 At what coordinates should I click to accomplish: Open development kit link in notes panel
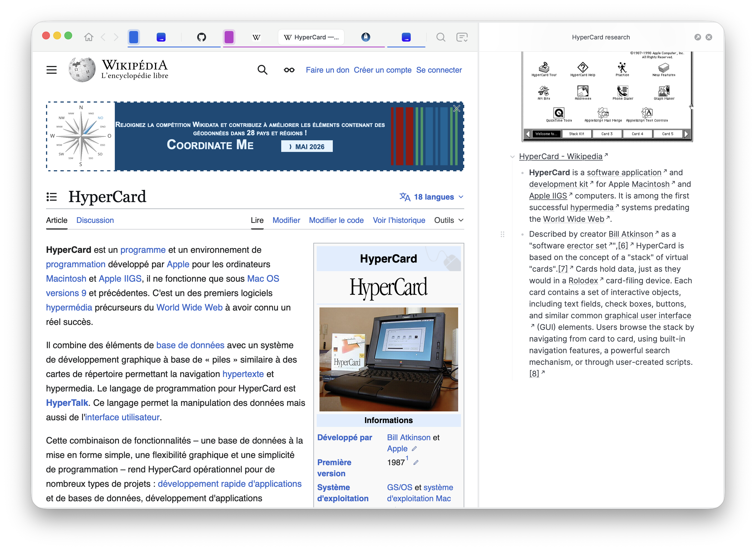(558, 184)
